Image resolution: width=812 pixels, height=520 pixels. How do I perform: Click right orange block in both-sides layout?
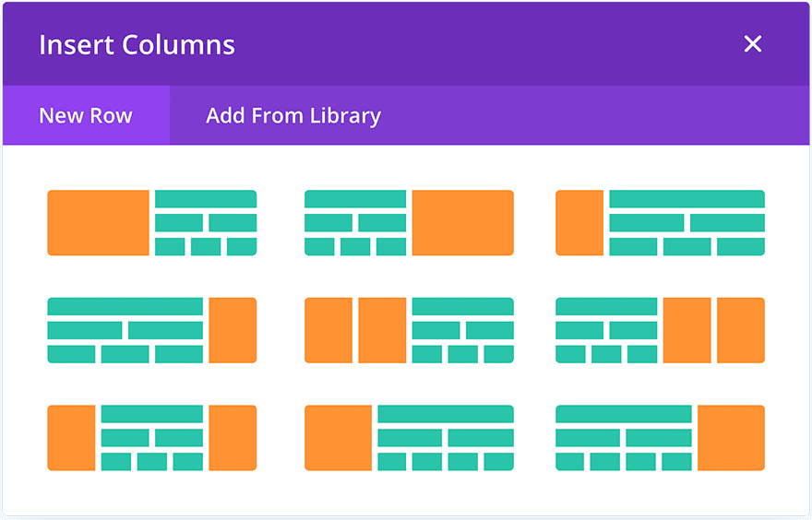point(233,438)
